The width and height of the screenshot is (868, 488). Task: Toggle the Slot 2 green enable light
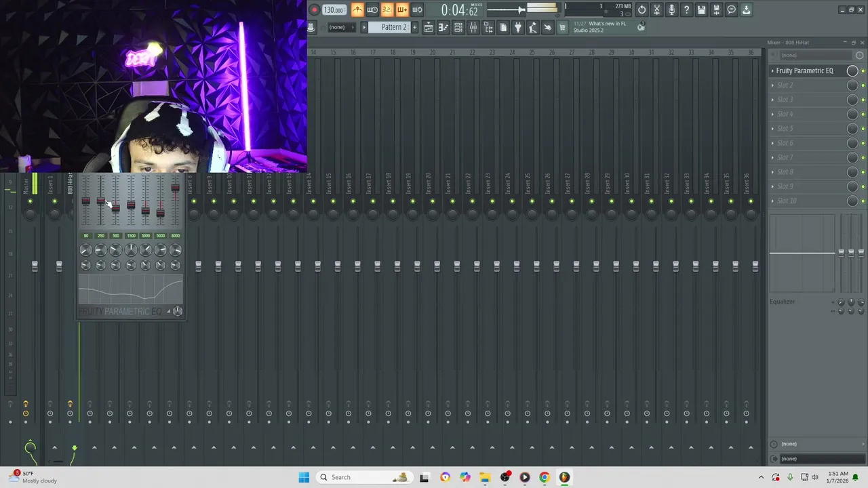(x=863, y=85)
